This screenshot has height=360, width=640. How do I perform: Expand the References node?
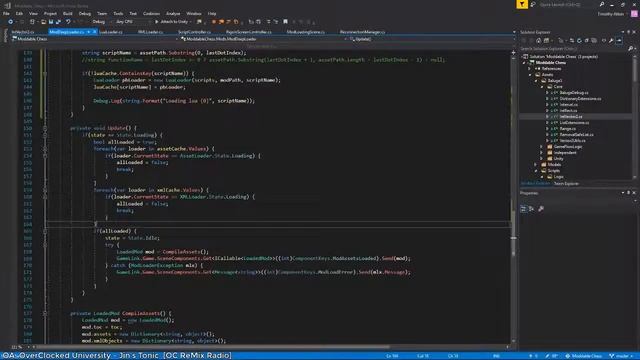(x=530, y=69)
